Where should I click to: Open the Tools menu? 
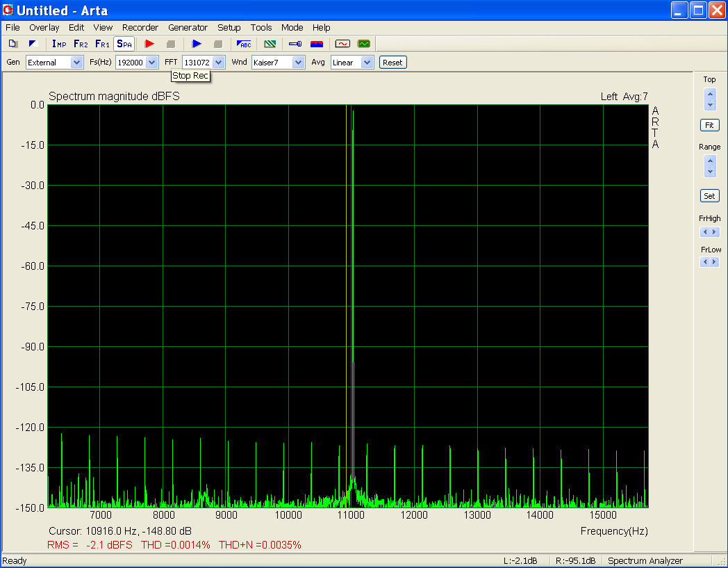[261, 27]
